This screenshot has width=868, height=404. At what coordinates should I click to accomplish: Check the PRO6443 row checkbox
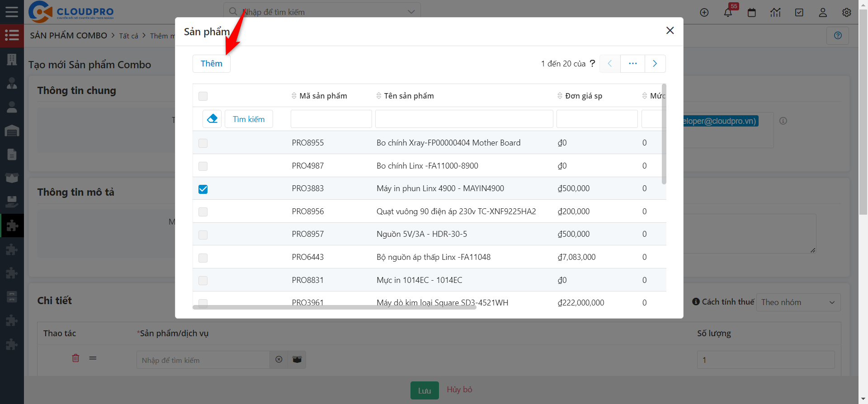(x=203, y=258)
